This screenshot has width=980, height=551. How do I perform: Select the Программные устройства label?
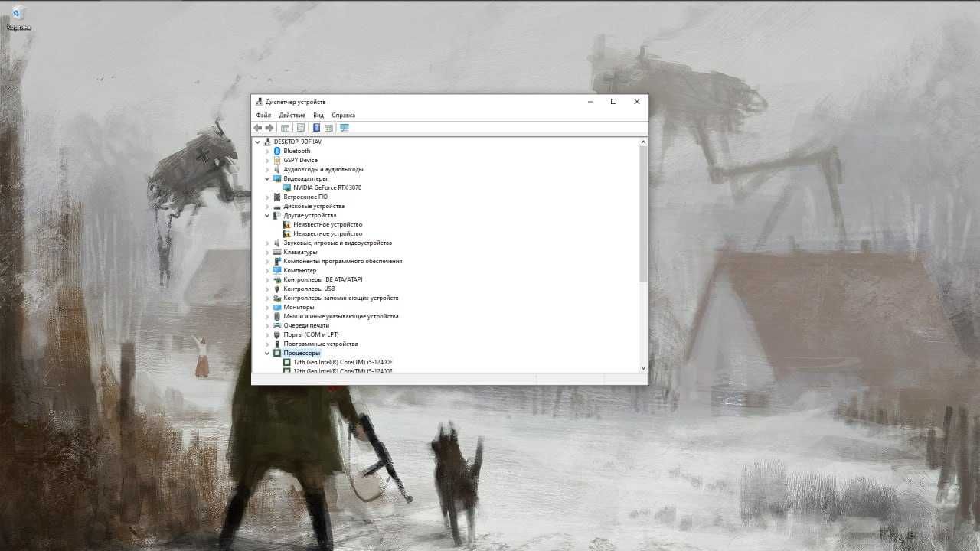coord(320,344)
